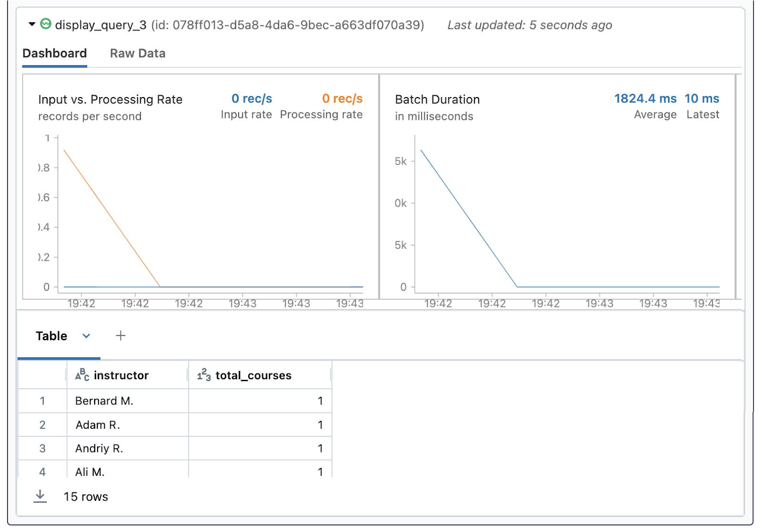Screen dimensions: 762x532
Task: Click the orange processing rate line
Action: click(x=112, y=219)
